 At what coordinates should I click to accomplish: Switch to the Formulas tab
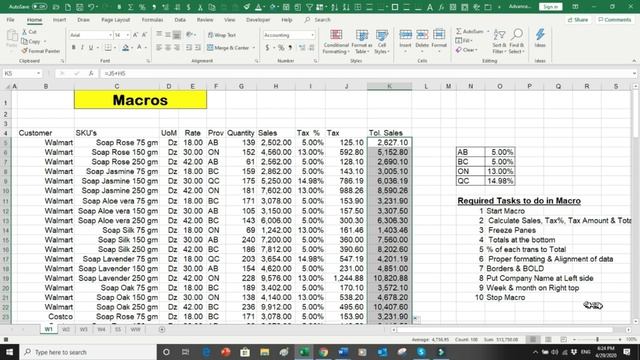tap(152, 20)
